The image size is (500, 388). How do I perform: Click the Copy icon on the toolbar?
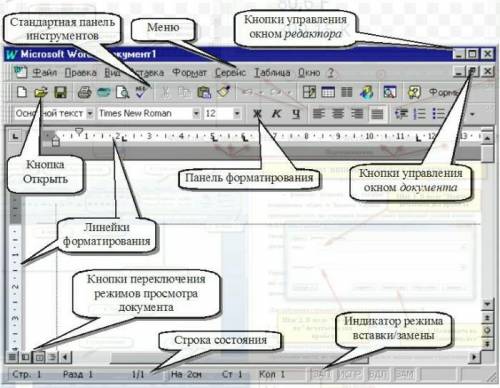point(184,92)
